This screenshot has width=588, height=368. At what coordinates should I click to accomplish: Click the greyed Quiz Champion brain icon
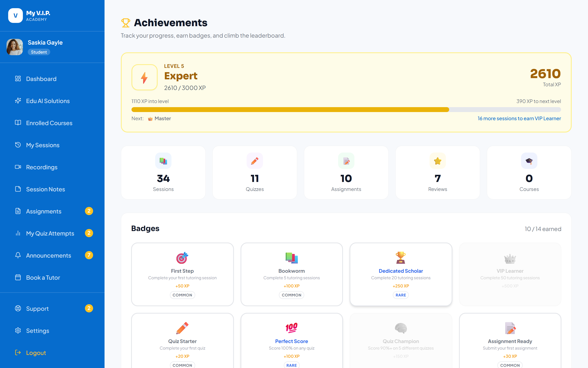pyautogui.click(x=401, y=328)
